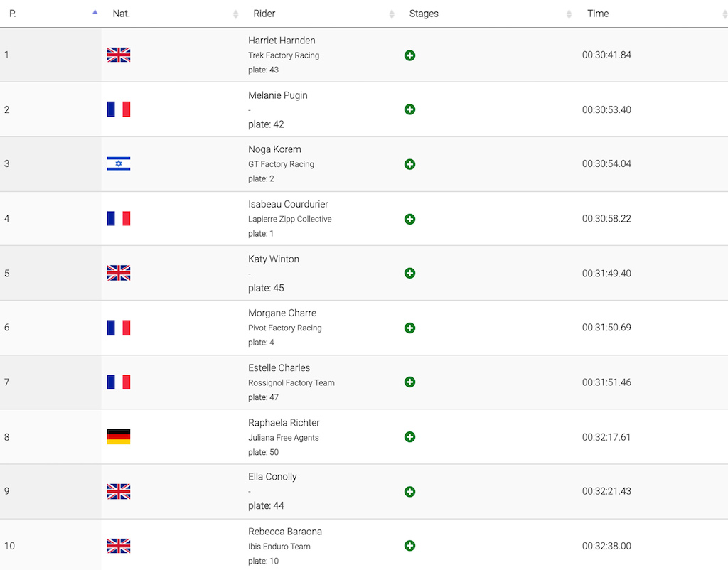Image resolution: width=728 pixels, height=570 pixels.
Task: Click the plus icon beside Ella Conolly
Action: point(409,492)
